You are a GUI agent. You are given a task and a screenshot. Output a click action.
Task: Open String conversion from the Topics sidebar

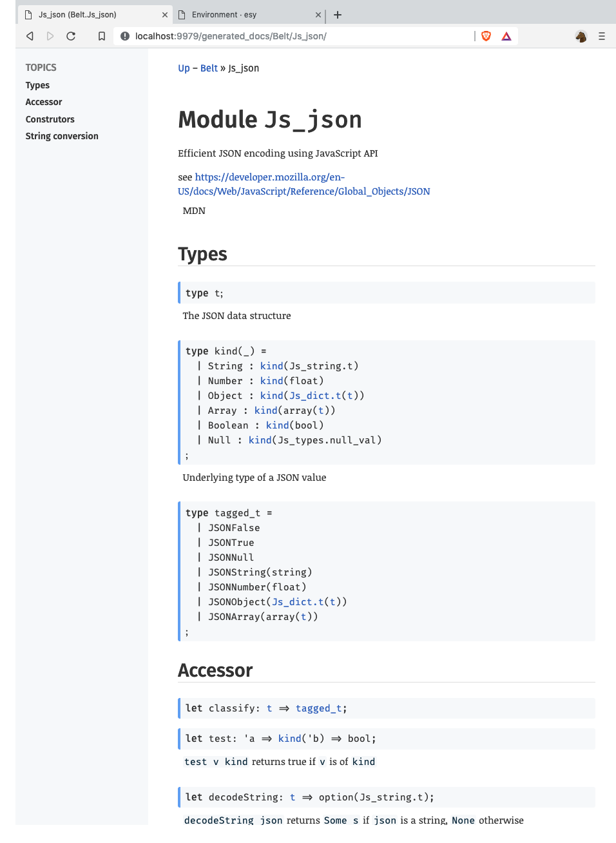[62, 136]
